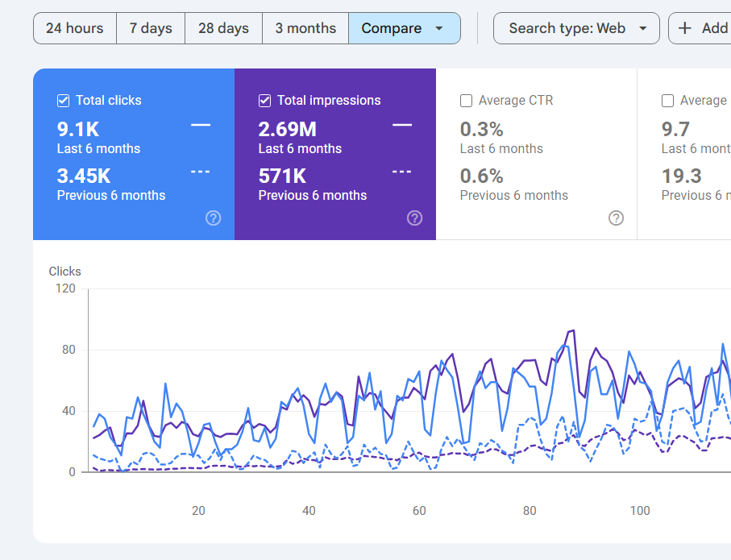Select the 24 hours date range
This screenshot has width=731, height=560.
point(75,28)
